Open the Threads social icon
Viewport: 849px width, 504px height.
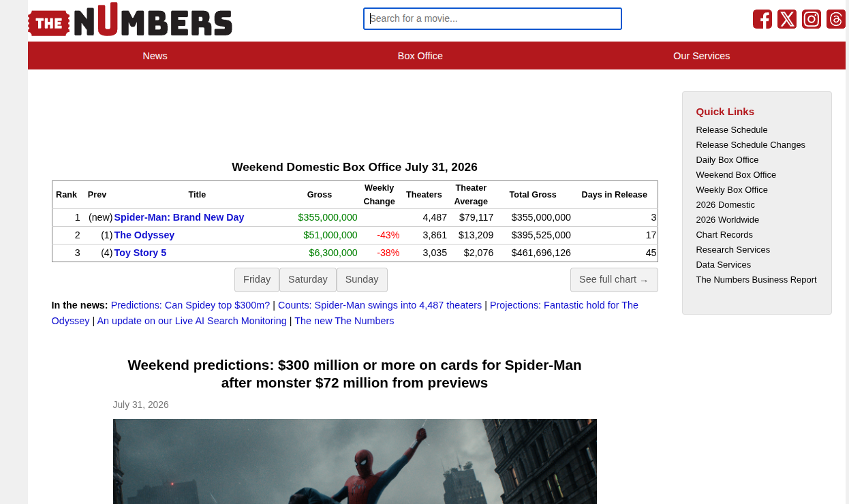pos(836,19)
